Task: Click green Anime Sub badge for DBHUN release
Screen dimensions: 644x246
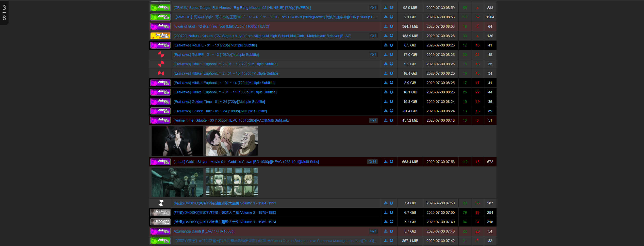Action: pyautogui.click(x=160, y=8)
